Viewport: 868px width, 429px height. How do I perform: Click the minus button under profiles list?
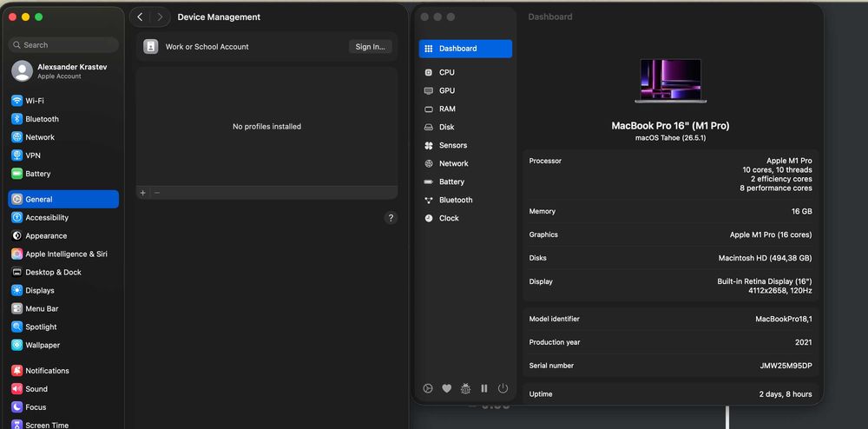pos(156,193)
